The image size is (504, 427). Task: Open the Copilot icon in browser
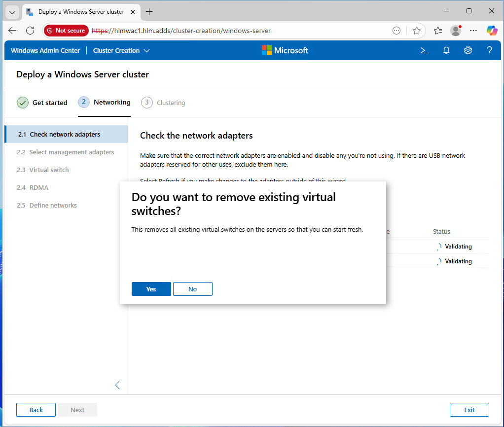(492, 31)
